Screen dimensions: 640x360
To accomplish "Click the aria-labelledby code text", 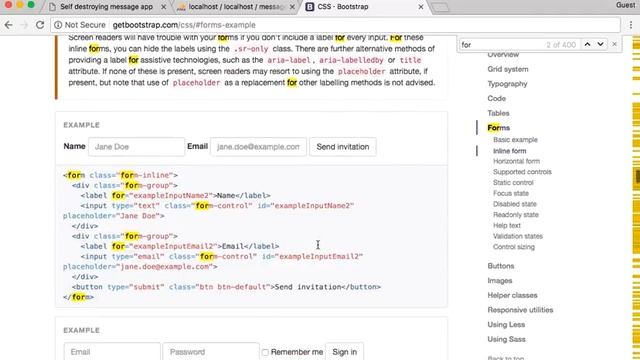I will [351, 60].
